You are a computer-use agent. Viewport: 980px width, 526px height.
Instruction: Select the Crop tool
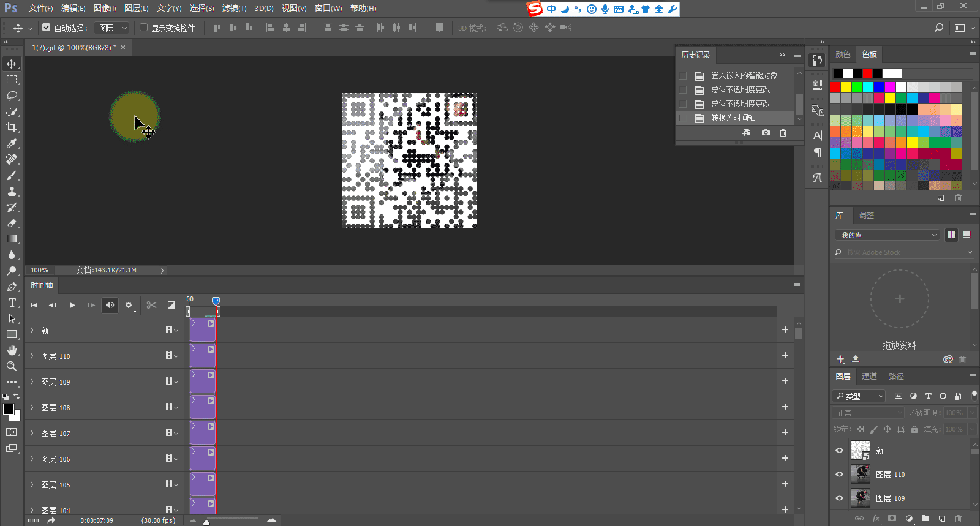(x=12, y=127)
